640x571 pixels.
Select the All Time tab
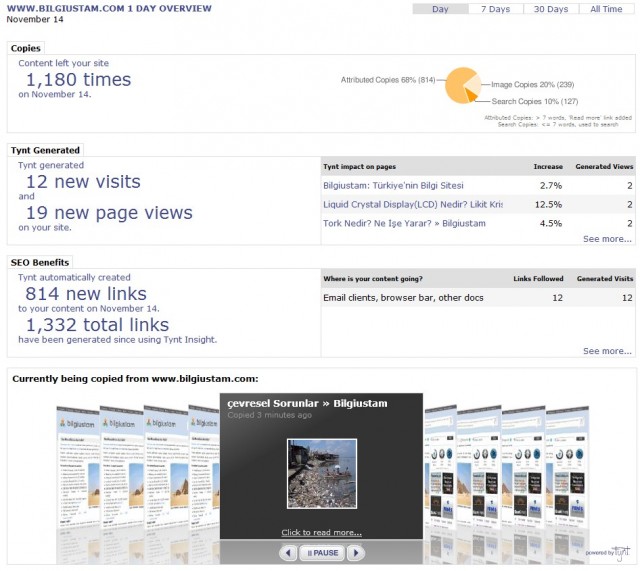coord(606,9)
